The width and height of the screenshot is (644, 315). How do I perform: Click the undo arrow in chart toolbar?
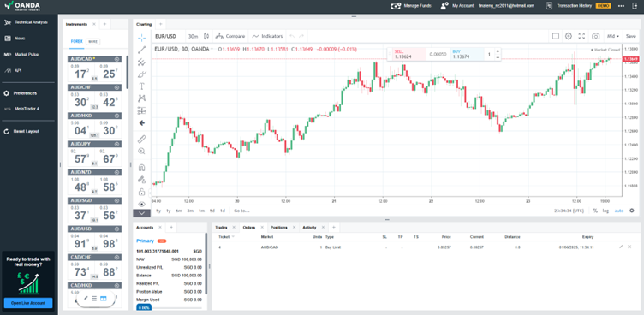coord(292,36)
